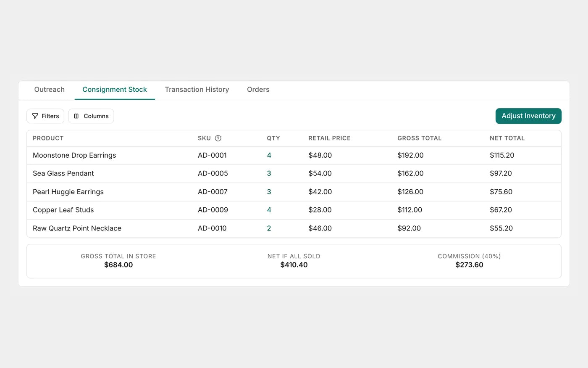588x368 pixels.
Task: Click the $54.00 retail price cell
Action: click(x=320, y=173)
